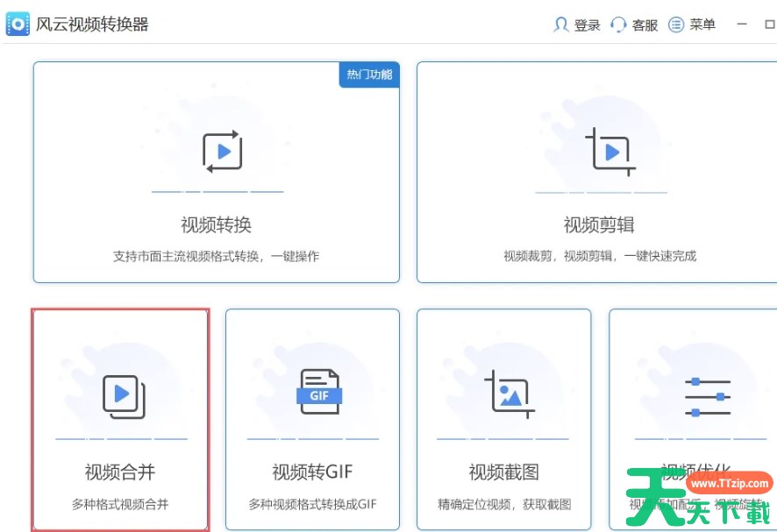Click the 视频剪辑 card title
Viewport: 777px width, 532px height.
click(x=599, y=225)
